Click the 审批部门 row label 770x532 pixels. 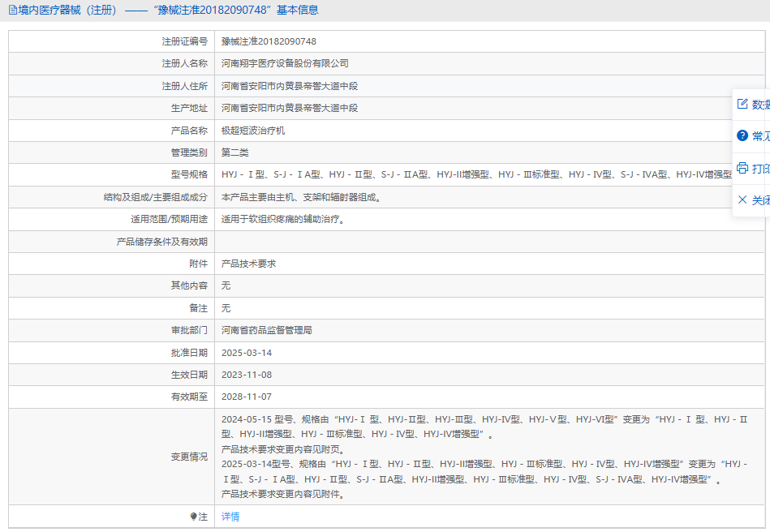tap(189, 330)
